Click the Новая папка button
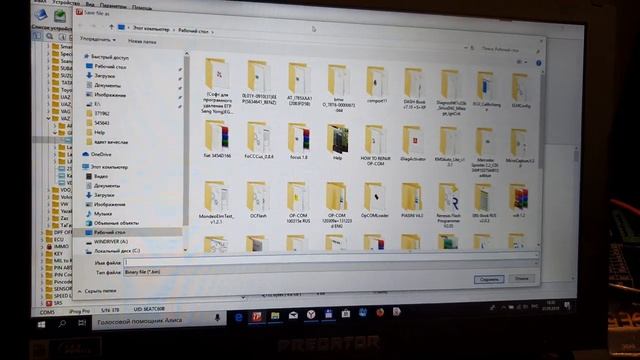Screen dimensions: 640x360 point(142,42)
